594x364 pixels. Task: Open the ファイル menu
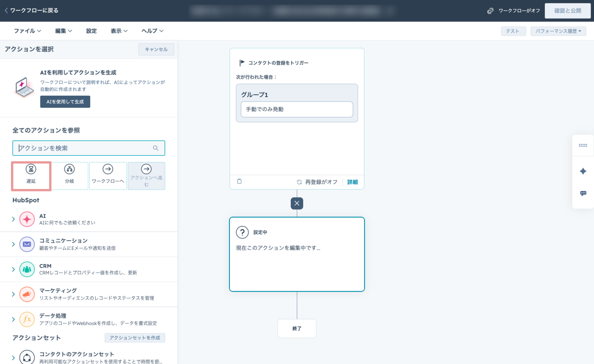point(27,31)
